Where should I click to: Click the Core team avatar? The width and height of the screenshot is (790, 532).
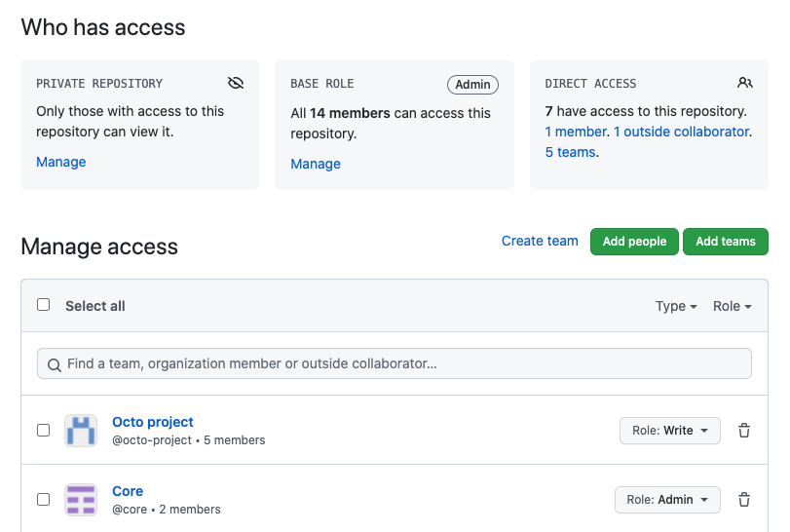81,500
